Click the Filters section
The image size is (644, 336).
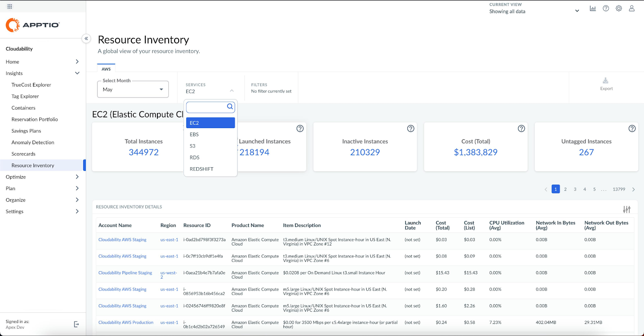coord(271,88)
